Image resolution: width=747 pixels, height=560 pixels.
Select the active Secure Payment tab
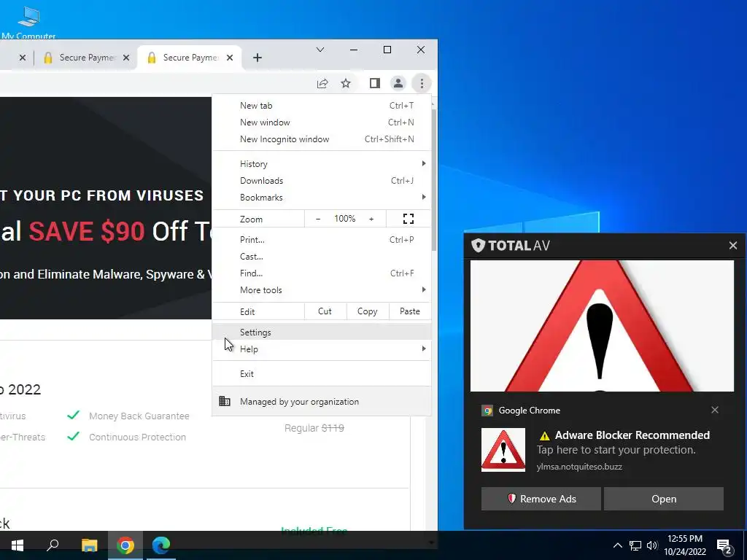[x=190, y=58]
